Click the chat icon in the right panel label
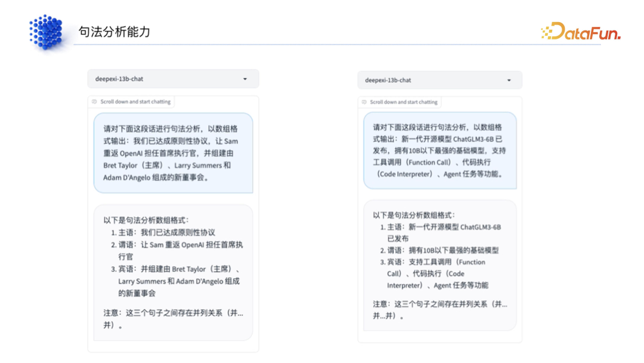 point(364,102)
